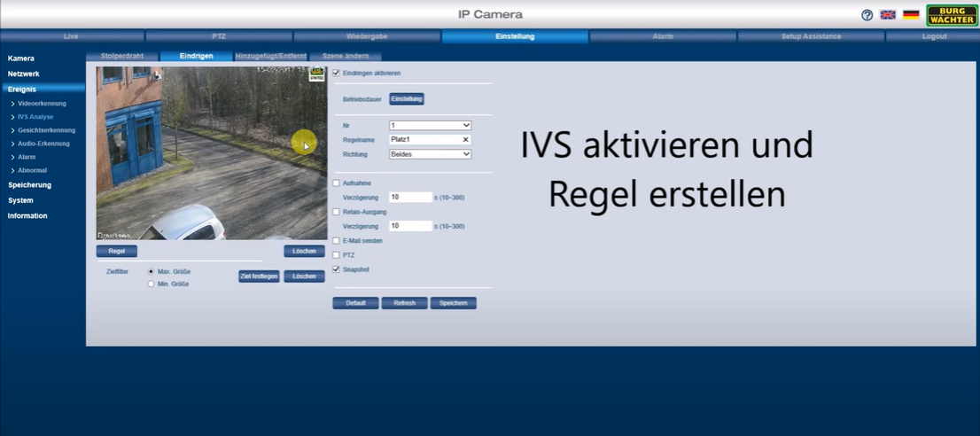Switch language via the UK flag icon
This screenshot has height=436, width=980.
click(888, 15)
